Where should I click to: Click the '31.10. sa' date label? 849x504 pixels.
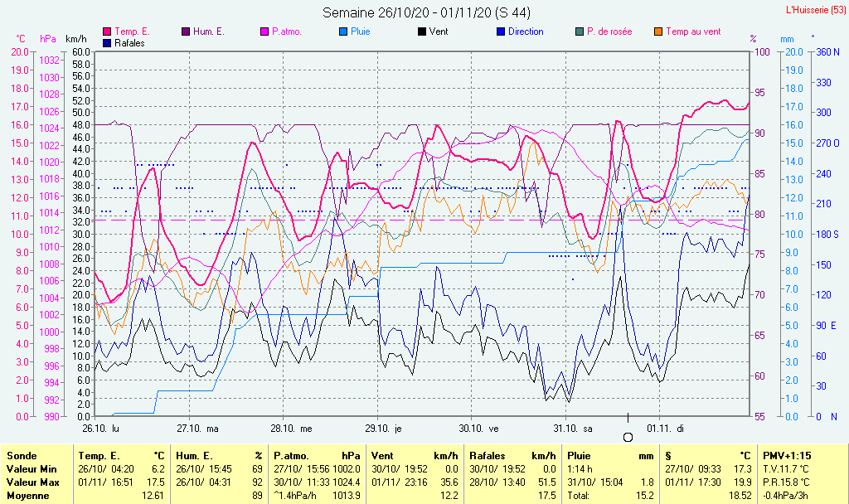click(x=573, y=429)
